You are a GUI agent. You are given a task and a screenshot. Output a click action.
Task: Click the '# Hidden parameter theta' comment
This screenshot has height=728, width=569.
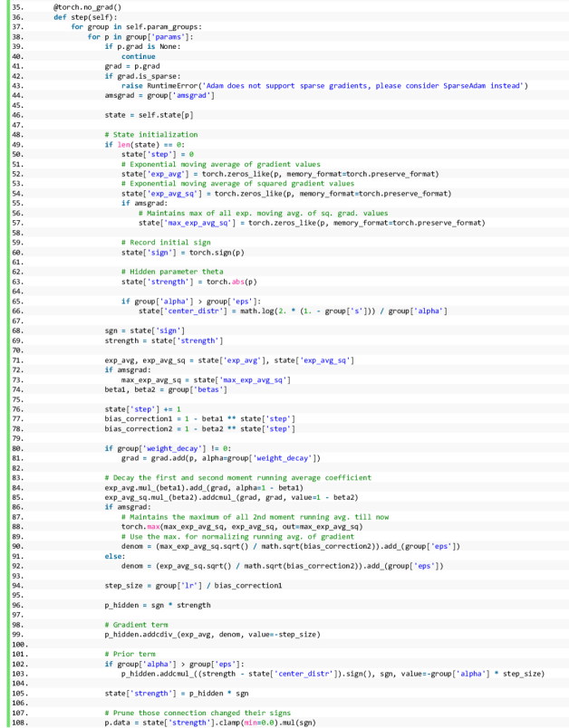[x=171, y=272]
